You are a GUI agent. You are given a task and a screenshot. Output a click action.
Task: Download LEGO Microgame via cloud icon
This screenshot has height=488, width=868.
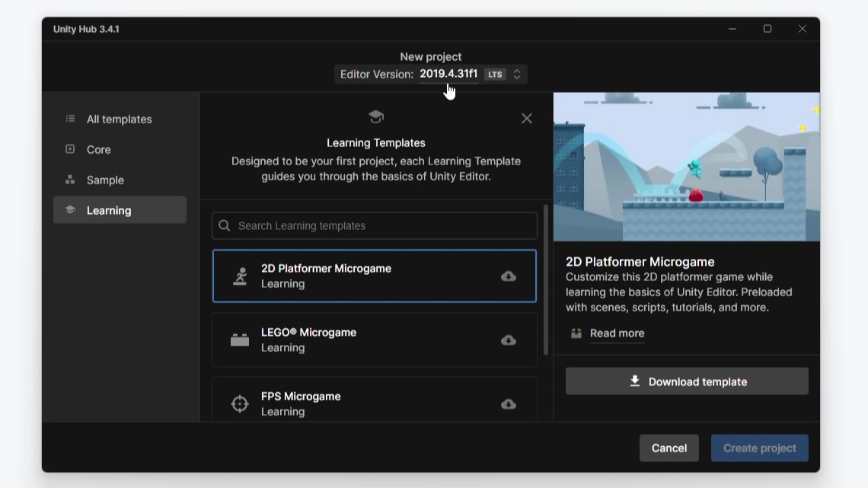(509, 340)
